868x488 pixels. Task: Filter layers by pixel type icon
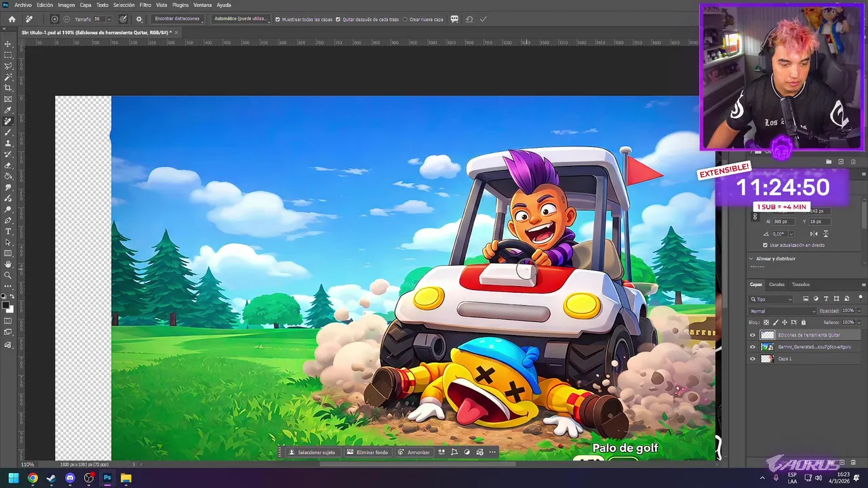pos(806,299)
